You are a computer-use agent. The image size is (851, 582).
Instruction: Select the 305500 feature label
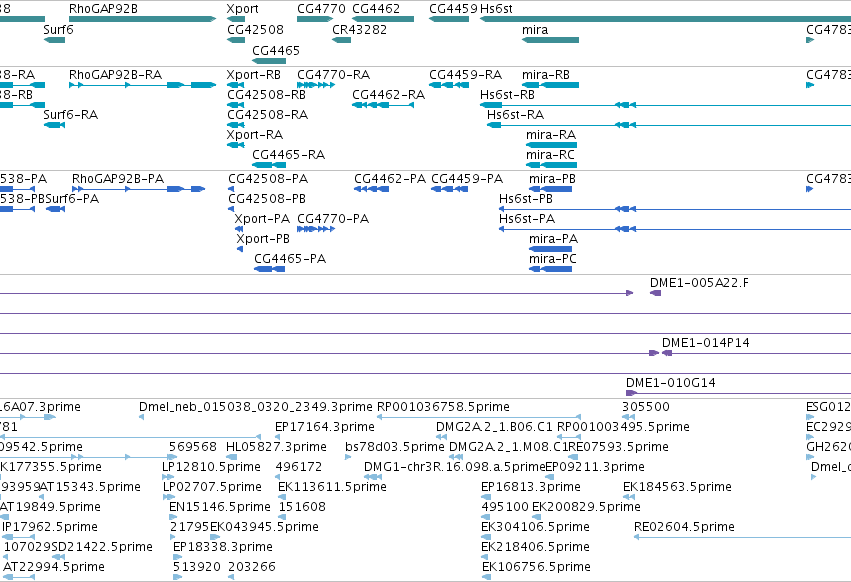[646, 407]
